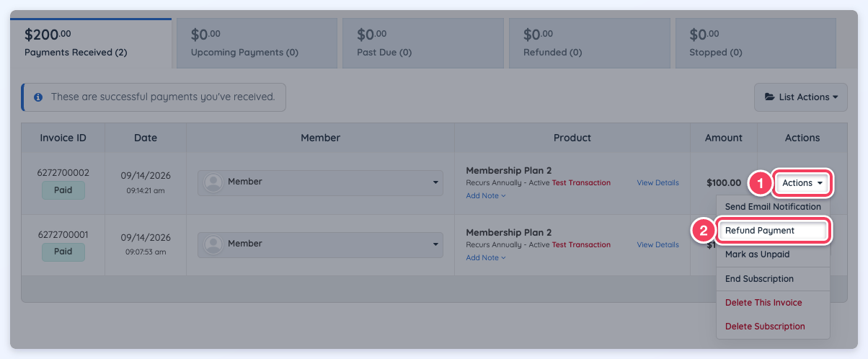The height and width of the screenshot is (359, 868).
Task: Choose Send Email Notification
Action: click(x=773, y=207)
